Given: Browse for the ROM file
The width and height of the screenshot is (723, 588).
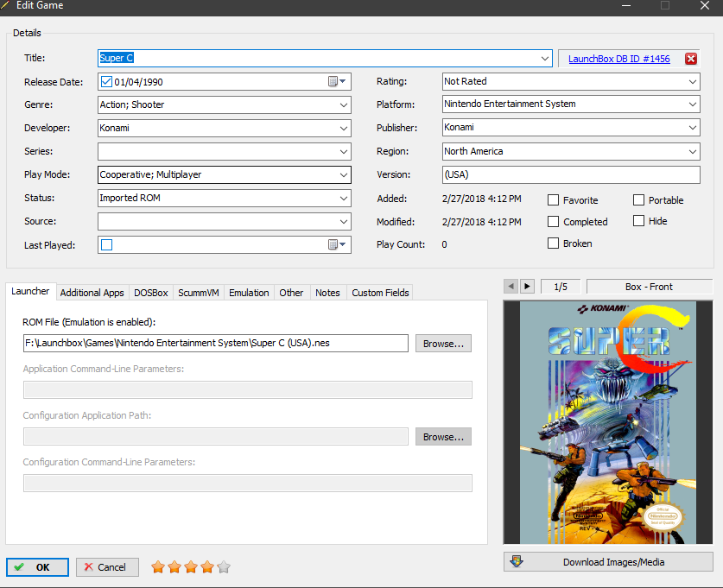Looking at the screenshot, I should pos(443,344).
